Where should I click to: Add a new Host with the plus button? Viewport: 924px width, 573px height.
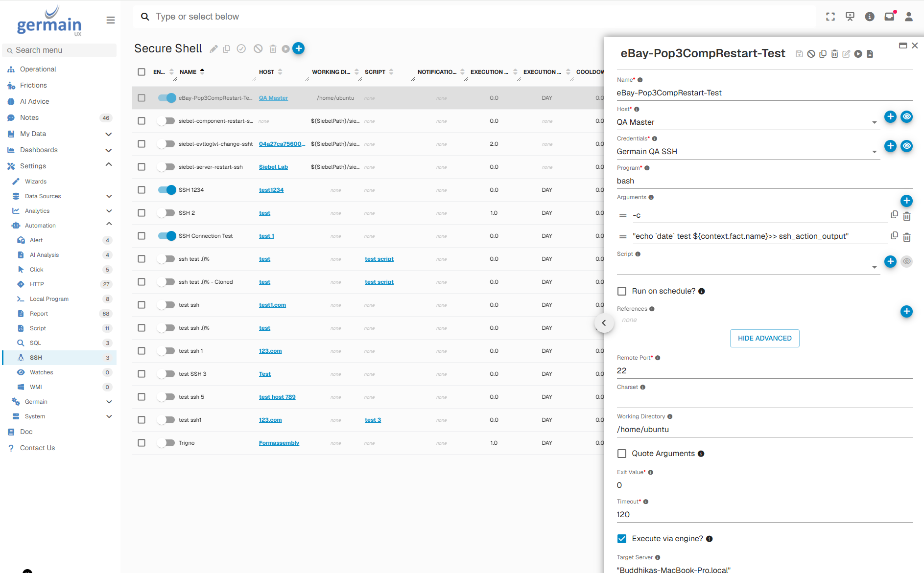tap(890, 116)
